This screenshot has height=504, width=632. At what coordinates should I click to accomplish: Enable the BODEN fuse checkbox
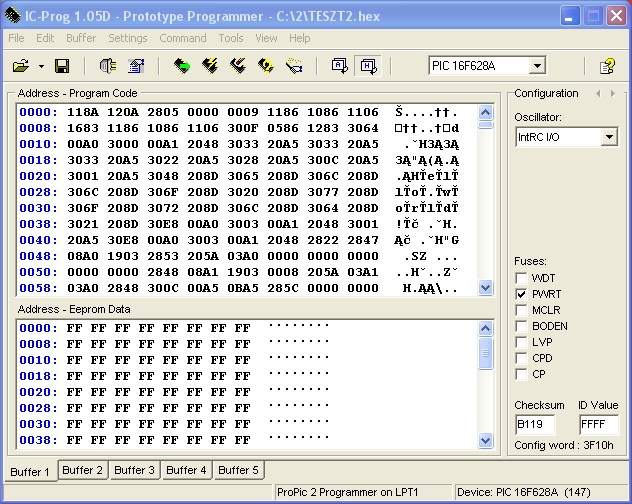coord(521,326)
